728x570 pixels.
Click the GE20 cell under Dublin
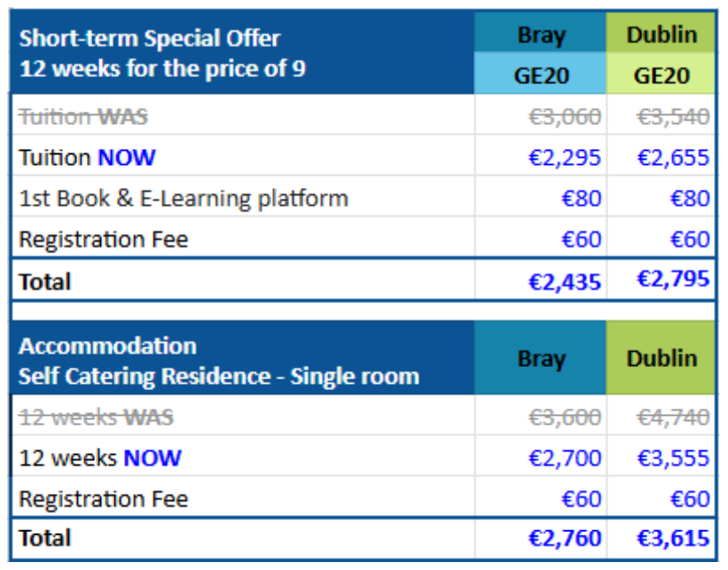(x=661, y=75)
